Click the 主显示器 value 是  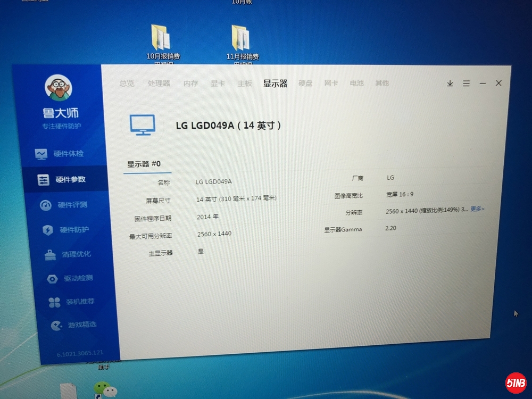201,252
